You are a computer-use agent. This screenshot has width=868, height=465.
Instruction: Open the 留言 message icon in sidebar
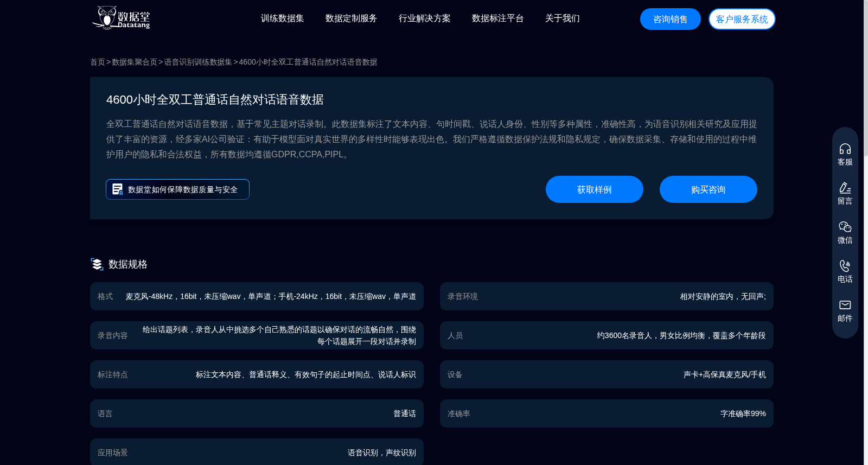845,188
